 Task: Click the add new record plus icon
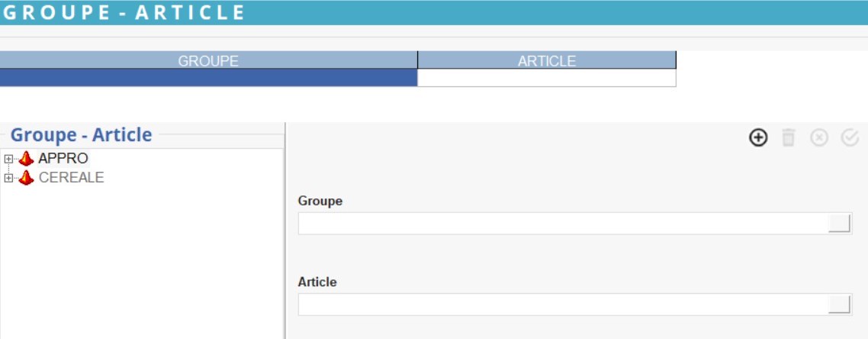point(757,137)
